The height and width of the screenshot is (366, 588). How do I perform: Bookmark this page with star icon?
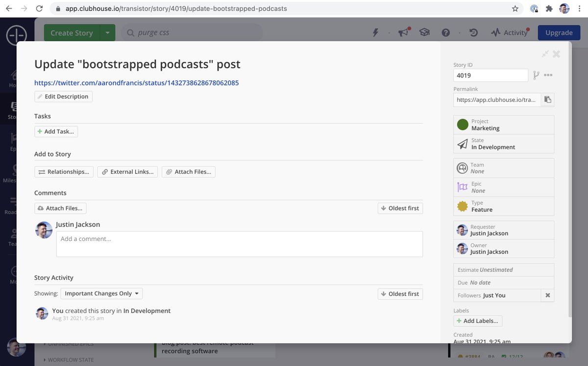pos(515,8)
